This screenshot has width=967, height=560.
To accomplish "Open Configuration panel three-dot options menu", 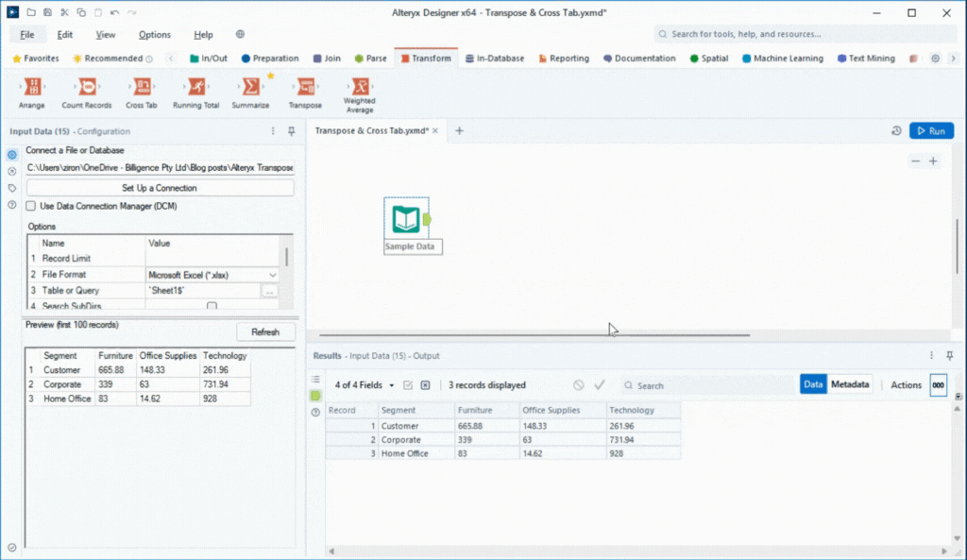I will [x=273, y=131].
